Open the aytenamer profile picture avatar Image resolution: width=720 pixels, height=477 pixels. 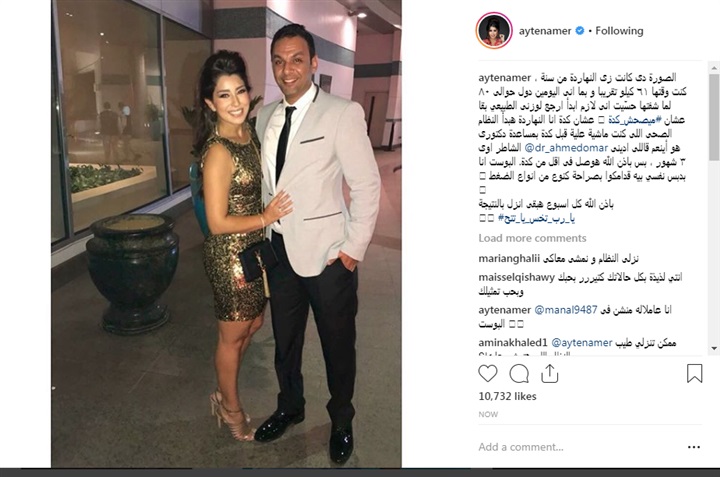[494, 31]
